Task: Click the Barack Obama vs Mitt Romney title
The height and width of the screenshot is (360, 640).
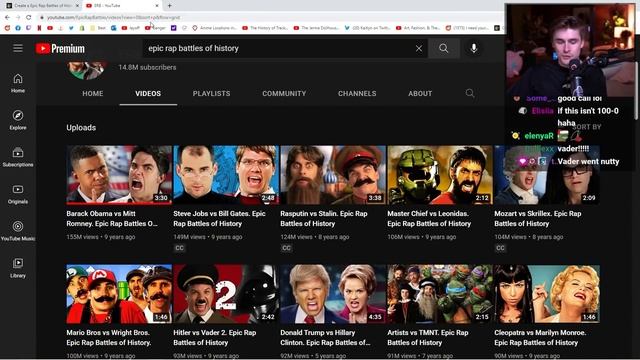Action: pyautogui.click(x=112, y=219)
